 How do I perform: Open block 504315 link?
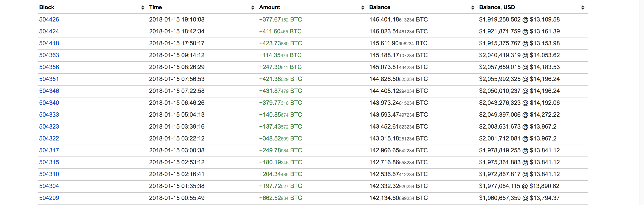(x=49, y=162)
